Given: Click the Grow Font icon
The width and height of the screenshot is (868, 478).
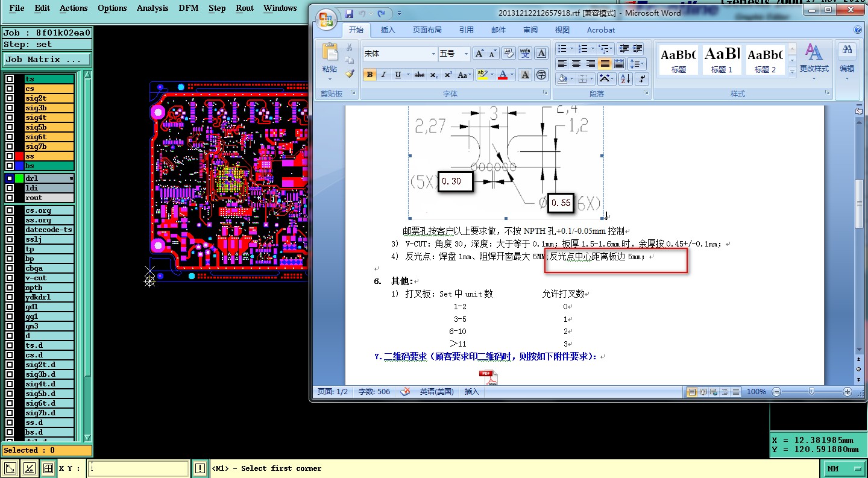Looking at the screenshot, I should (x=479, y=54).
